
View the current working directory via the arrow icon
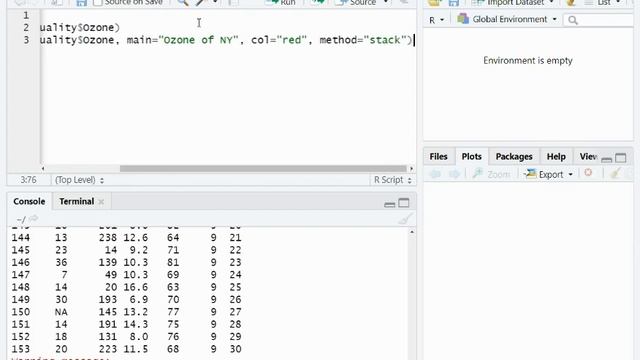click(33, 219)
